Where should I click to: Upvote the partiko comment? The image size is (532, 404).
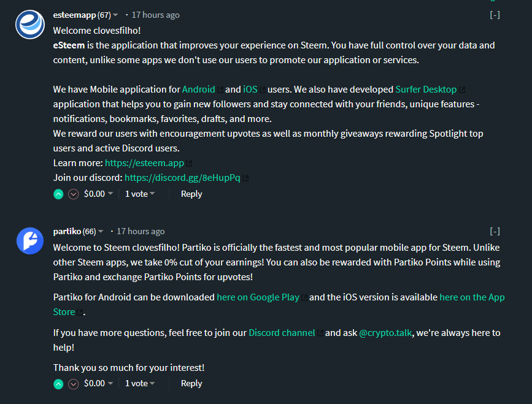click(58, 384)
